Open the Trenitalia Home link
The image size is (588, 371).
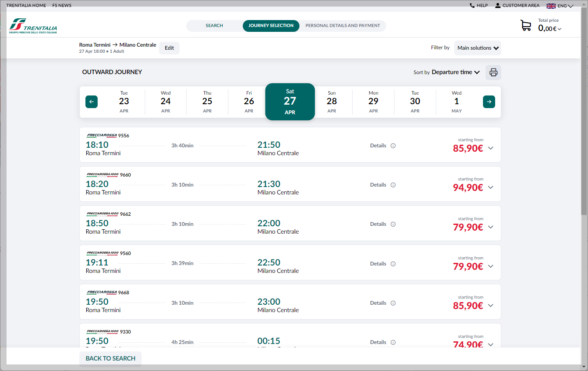[x=26, y=6]
